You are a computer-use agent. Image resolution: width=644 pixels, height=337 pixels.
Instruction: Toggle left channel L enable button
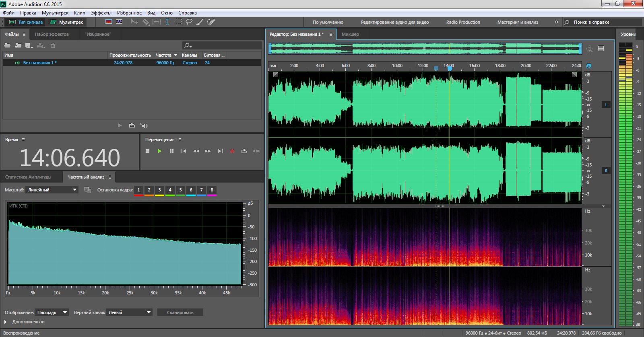(606, 105)
